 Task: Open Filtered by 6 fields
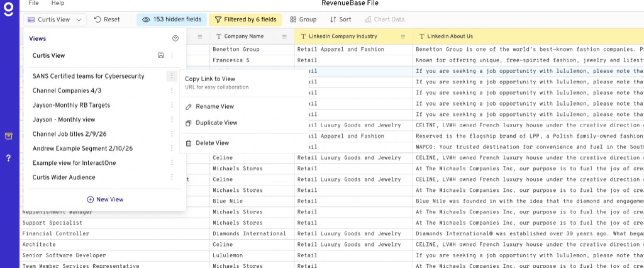point(246,20)
